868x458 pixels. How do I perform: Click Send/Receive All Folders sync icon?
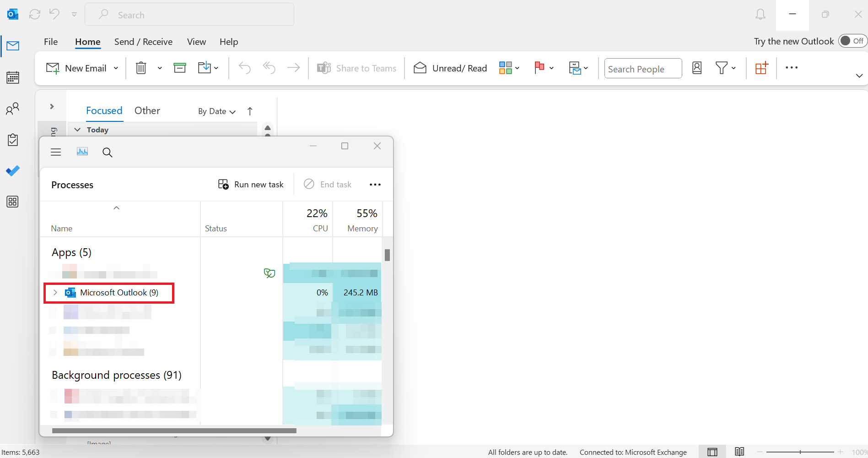35,15
